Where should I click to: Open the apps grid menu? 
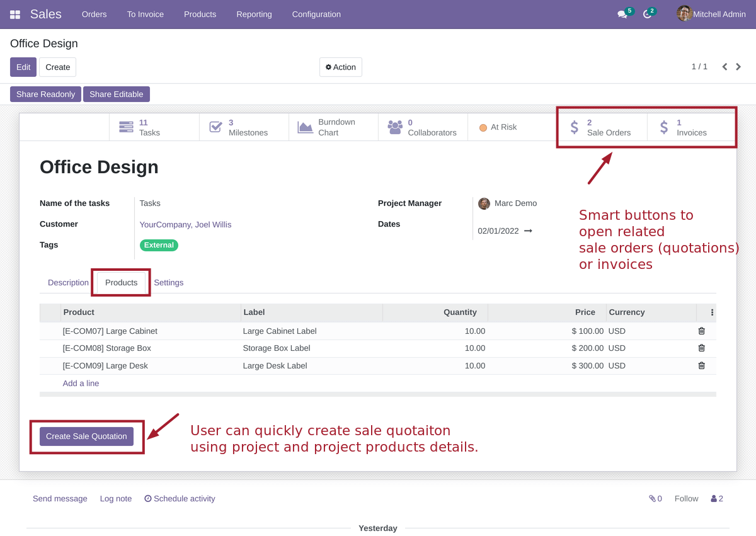click(15, 14)
